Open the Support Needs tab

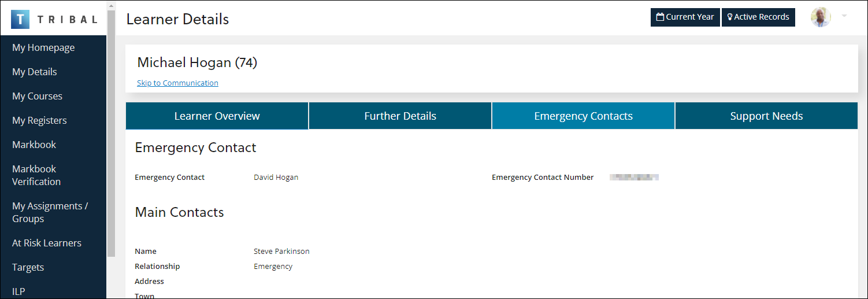pos(766,116)
